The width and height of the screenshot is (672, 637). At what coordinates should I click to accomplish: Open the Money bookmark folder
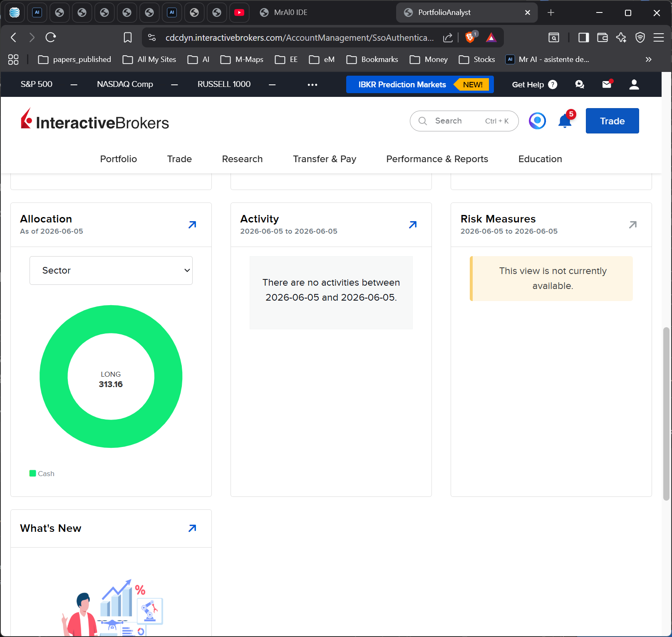[429, 59]
